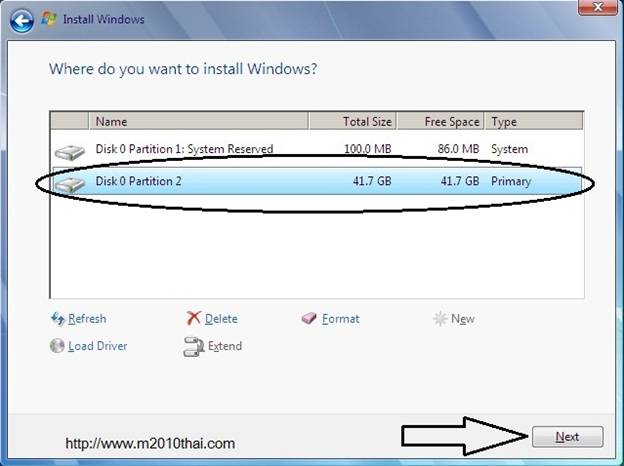Select Disk 0 Partition 1: System Reserved
The image size is (624, 466).
(x=317, y=149)
